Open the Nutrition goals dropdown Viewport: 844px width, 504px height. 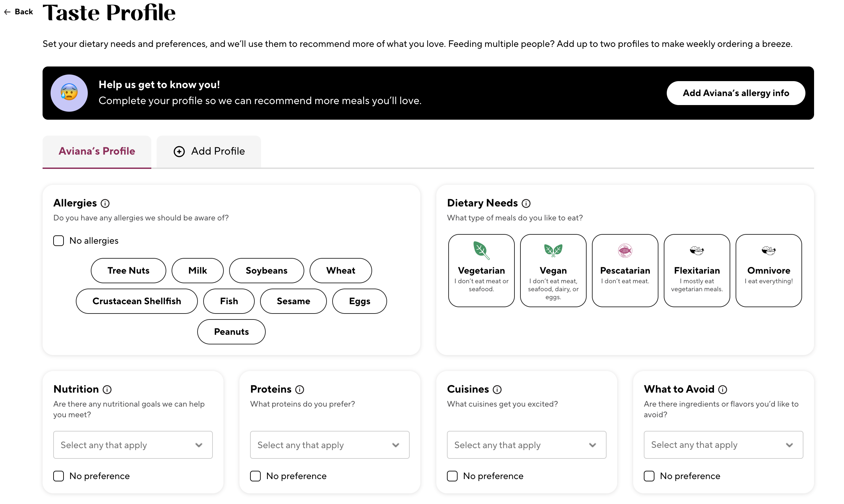(133, 445)
